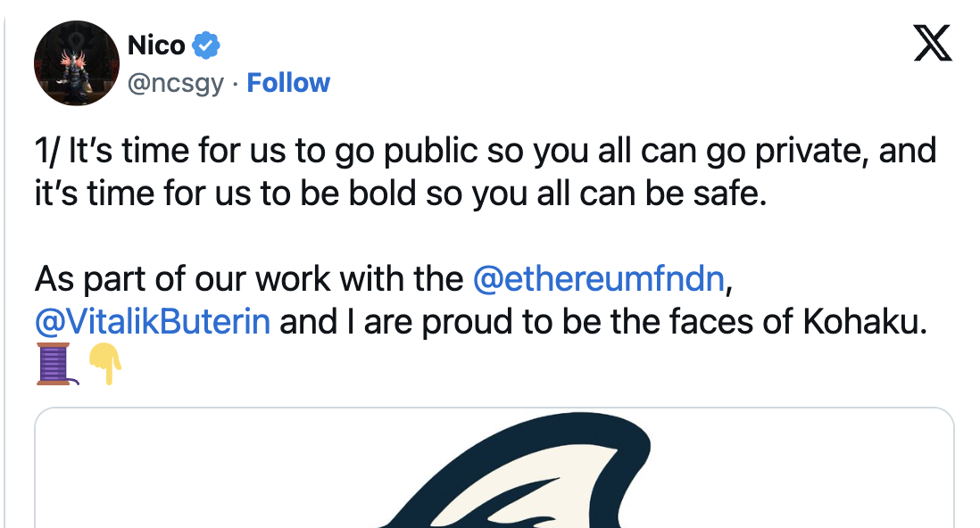The width and height of the screenshot is (980, 528).
Task: Visit the @VitalikButerin mention link
Action: coord(153,321)
